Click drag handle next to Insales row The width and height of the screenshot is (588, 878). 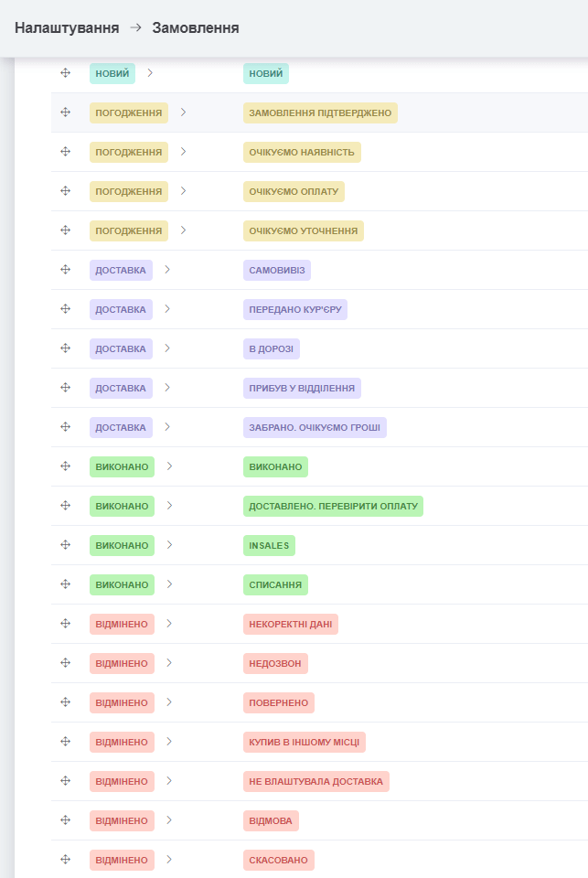(x=65, y=545)
